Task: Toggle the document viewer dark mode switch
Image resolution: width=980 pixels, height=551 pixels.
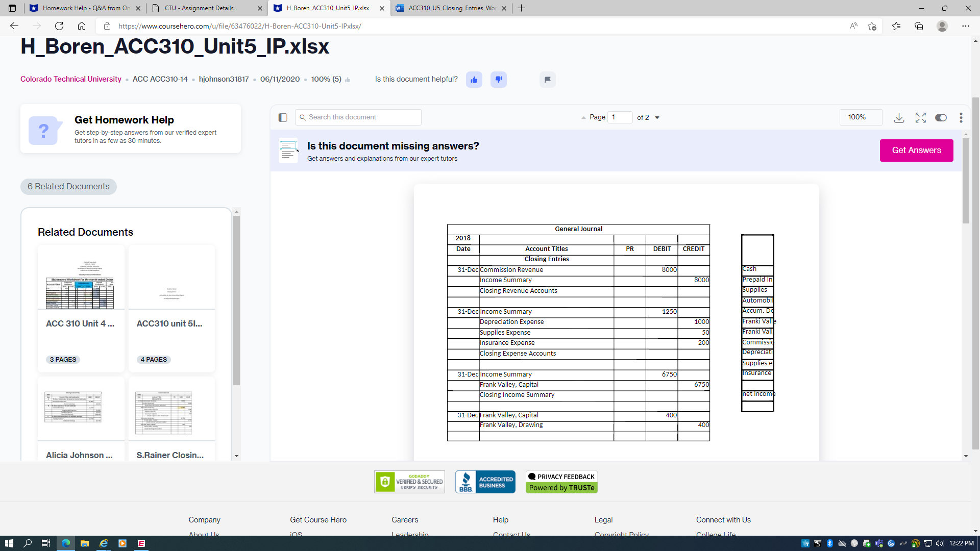Action: tap(940, 118)
